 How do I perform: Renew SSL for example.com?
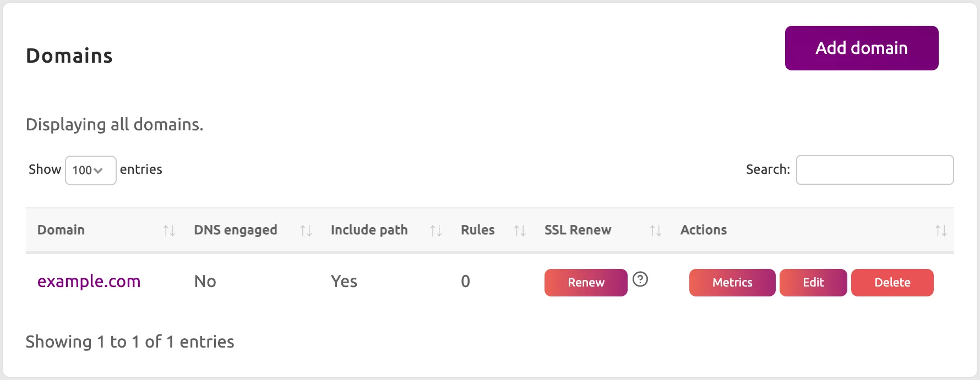[x=586, y=283]
